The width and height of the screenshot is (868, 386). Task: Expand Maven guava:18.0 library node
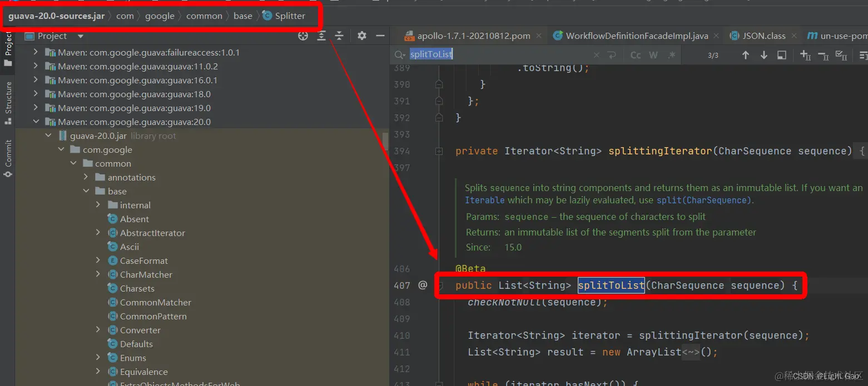36,94
